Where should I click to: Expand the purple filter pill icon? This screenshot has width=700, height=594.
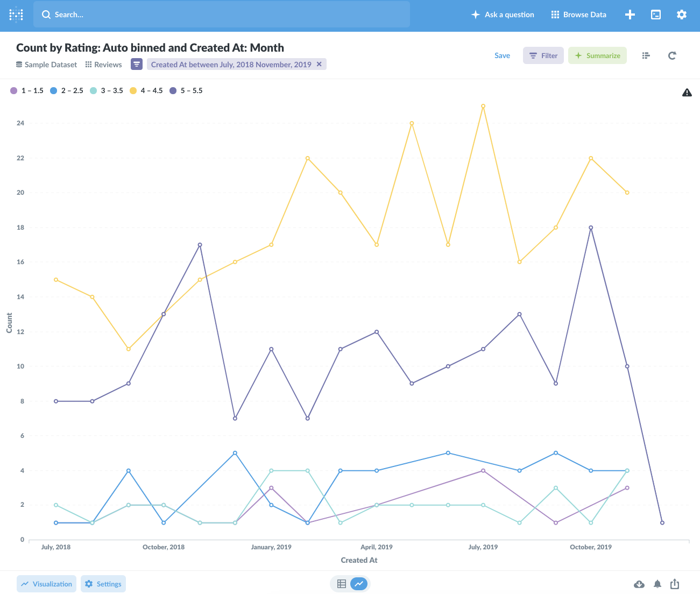click(137, 64)
